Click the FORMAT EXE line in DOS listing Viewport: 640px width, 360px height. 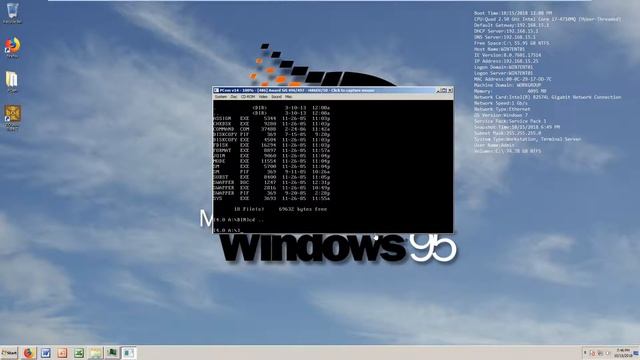pyautogui.click(x=271, y=150)
